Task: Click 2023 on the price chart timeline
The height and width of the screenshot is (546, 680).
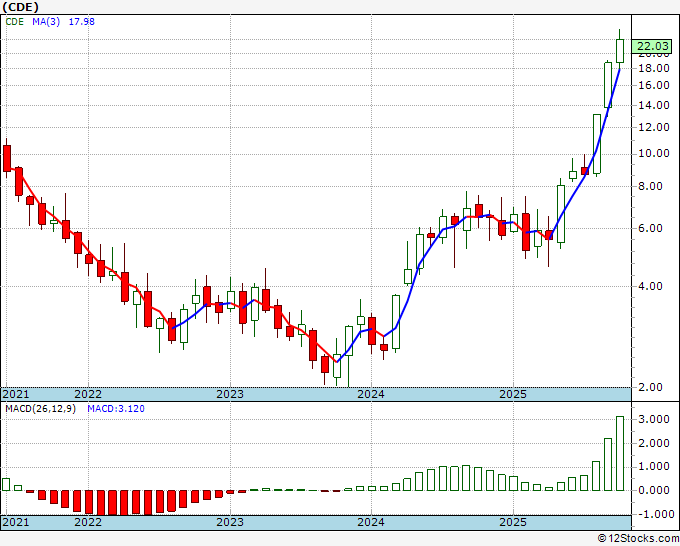Action: tap(230, 394)
